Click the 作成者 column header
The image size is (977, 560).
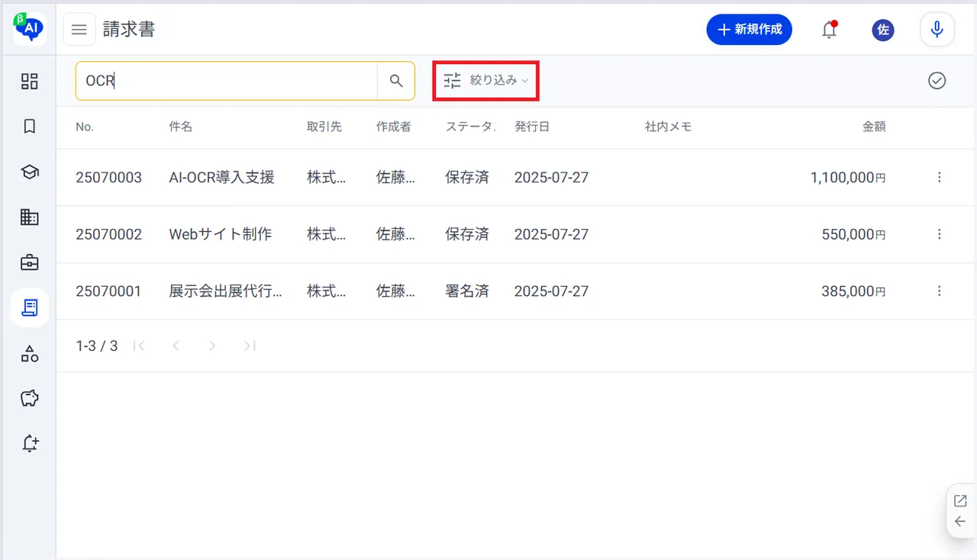click(x=394, y=127)
